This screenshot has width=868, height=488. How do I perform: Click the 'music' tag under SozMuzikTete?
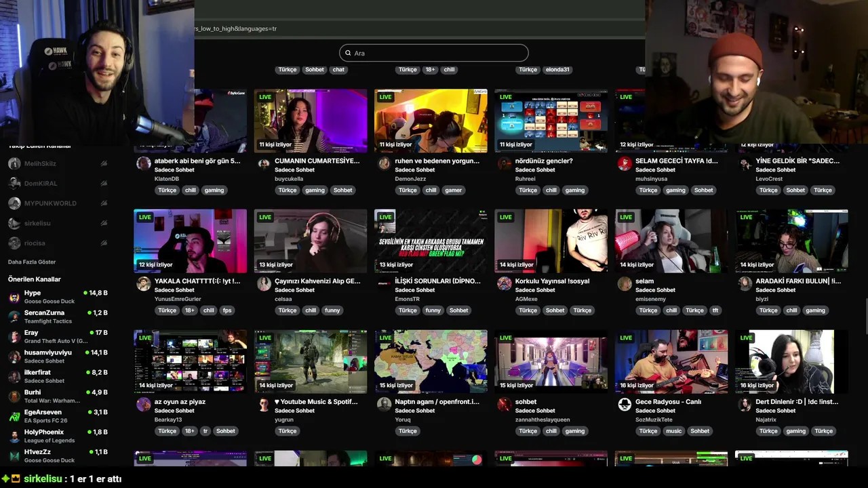(x=673, y=431)
